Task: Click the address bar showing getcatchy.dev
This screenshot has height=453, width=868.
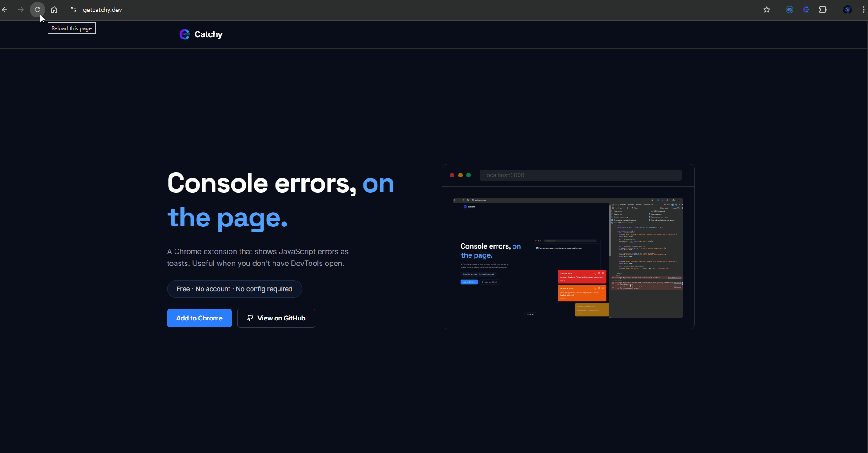Action: (x=102, y=9)
